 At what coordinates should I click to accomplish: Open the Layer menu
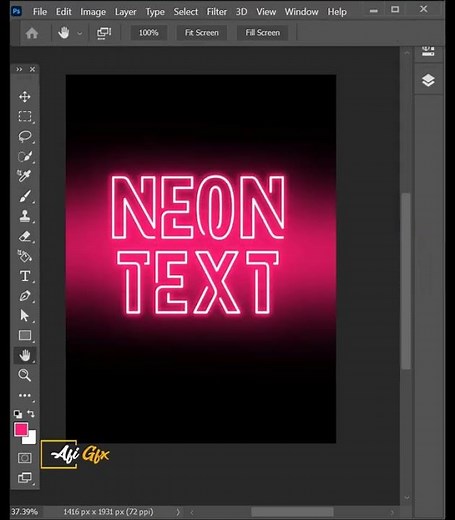(x=125, y=12)
